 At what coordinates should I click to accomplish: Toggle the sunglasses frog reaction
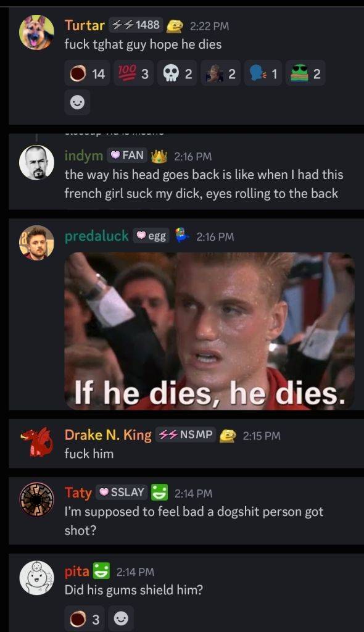(x=305, y=74)
